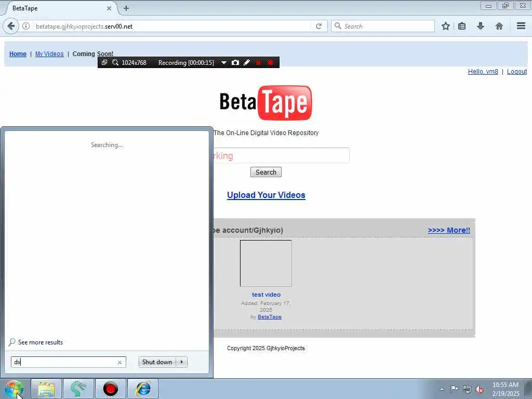Open Windows Explorer from the taskbar
532x399 pixels.
pyautogui.click(x=46, y=389)
